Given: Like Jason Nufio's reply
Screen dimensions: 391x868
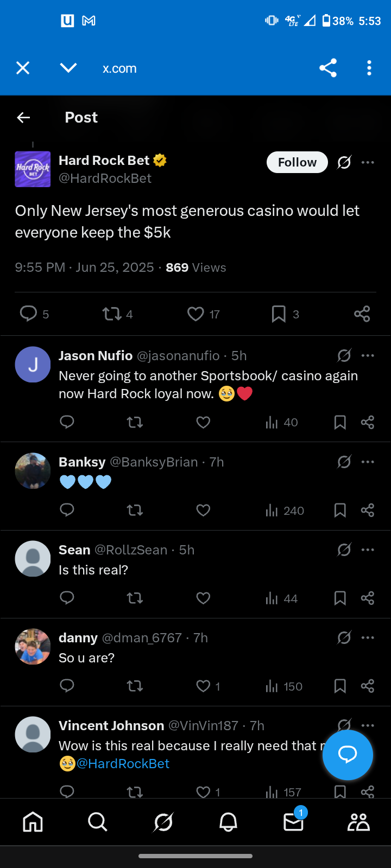Looking at the screenshot, I should pyautogui.click(x=203, y=422).
